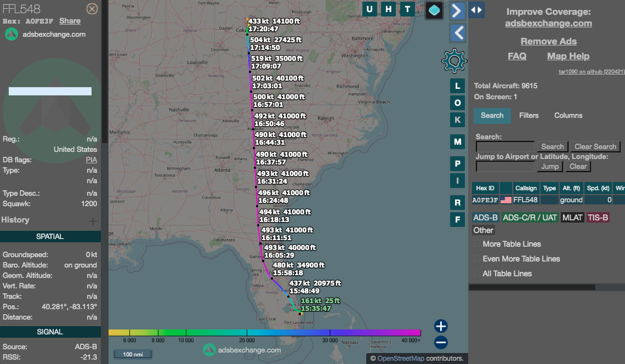Open the map layers selector icon

pos(434,9)
